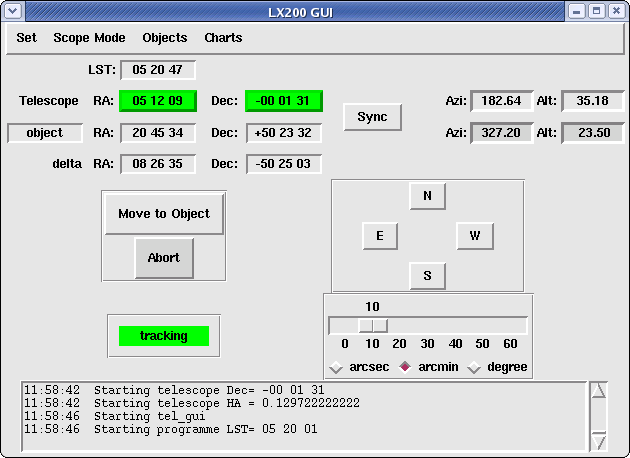Screen dimensions: 630x458
Task: Click the step size slider handle
Action: pos(373,325)
